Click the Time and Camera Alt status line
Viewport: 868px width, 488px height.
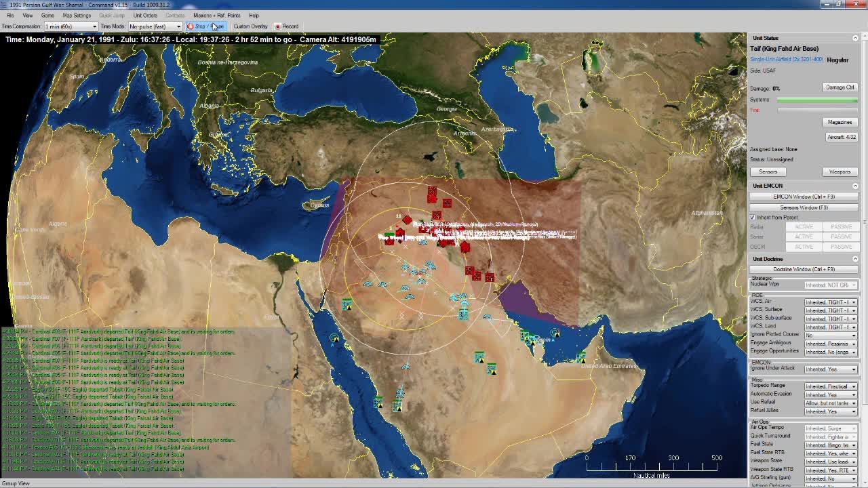coord(191,39)
